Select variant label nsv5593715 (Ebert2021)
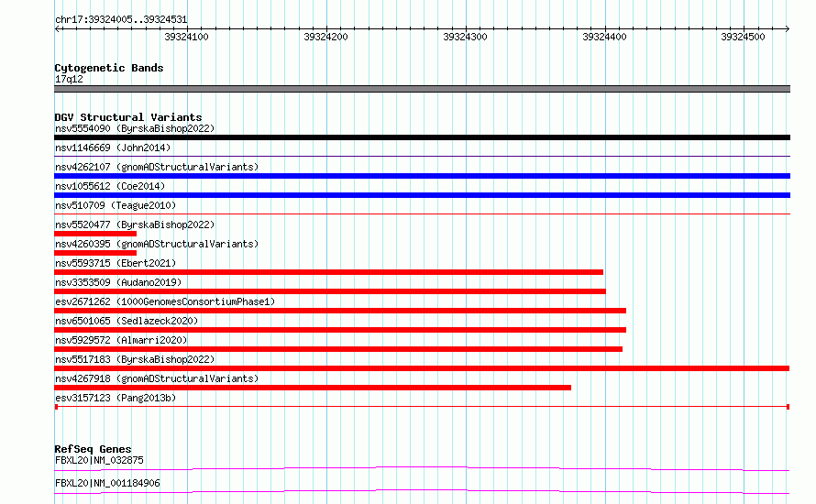This screenshot has height=504, width=816. (x=116, y=263)
